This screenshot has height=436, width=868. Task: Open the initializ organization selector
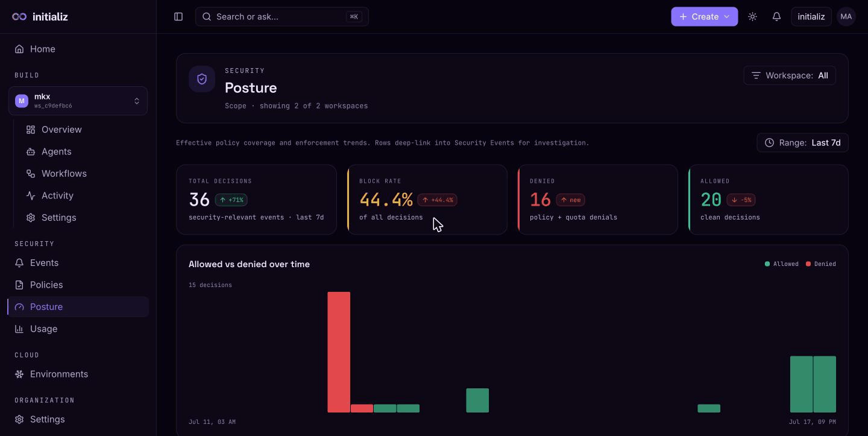[811, 17]
